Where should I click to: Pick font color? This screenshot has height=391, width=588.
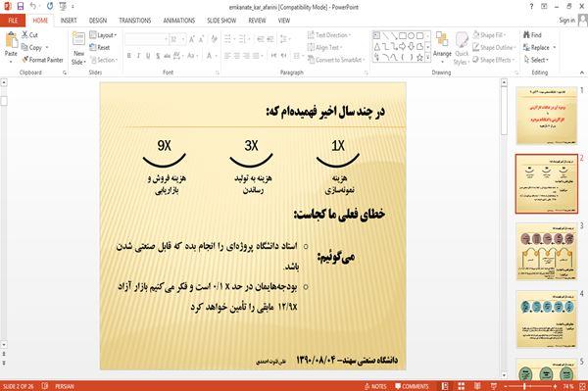210,56
